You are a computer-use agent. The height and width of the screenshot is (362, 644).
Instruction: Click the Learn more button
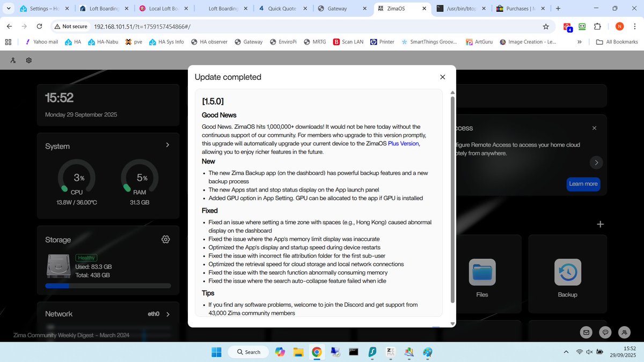tap(583, 184)
